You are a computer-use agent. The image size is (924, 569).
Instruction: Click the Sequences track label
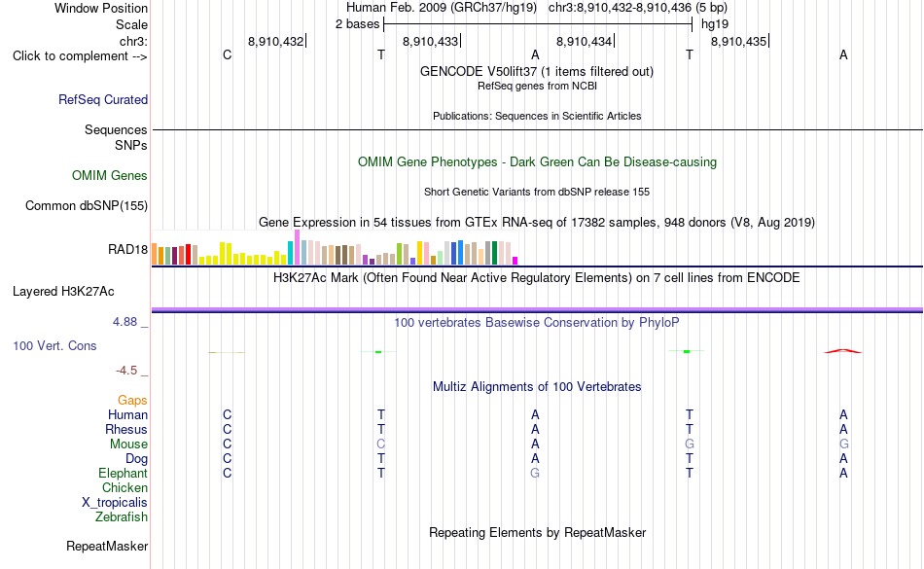[x=116, y=129]
